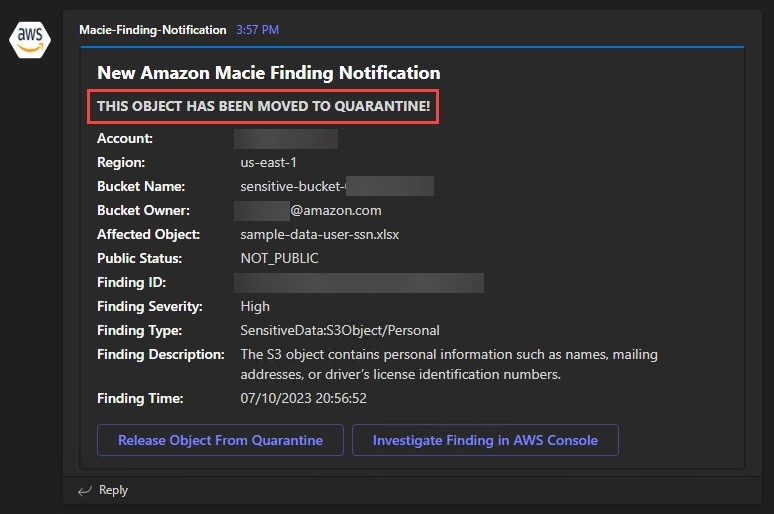Click the redacted Finding ID value
The height and width of the screenshot is (514, 774).
pyautogui.click(x=359, y=283)
